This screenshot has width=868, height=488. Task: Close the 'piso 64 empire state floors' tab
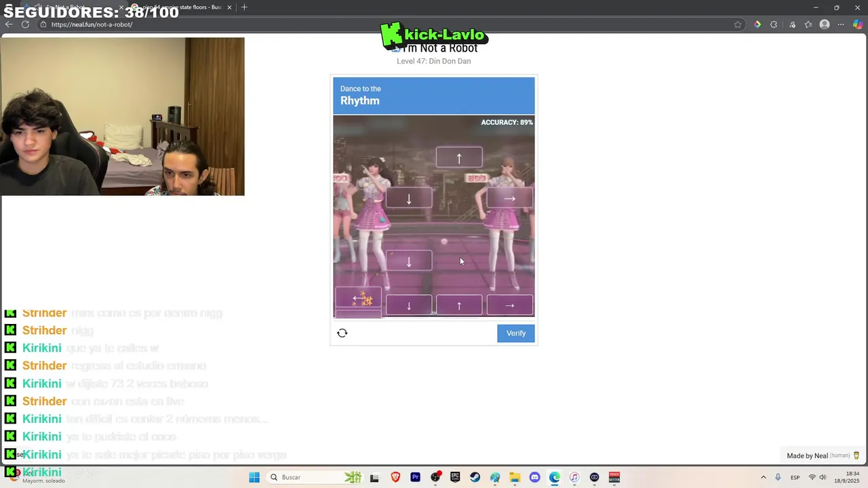pyautogui.click(x=229, y=7)
